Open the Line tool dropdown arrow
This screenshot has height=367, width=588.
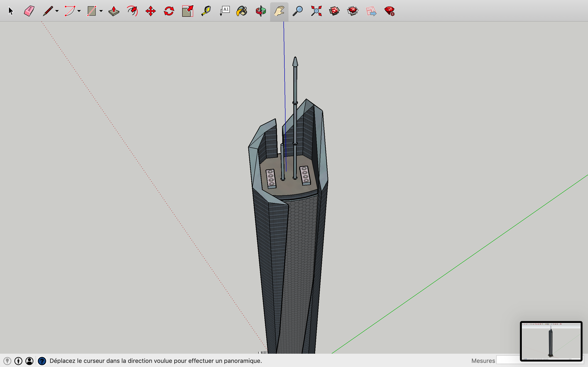57,11
